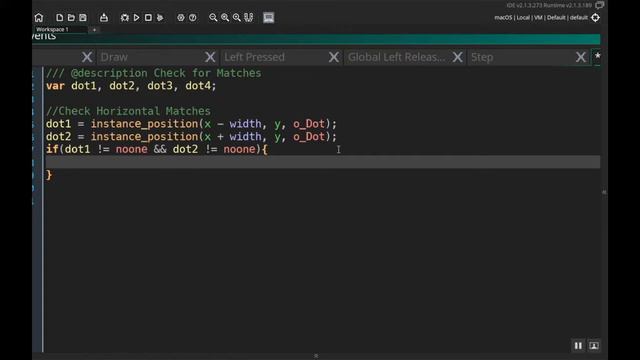Expand the bottom output panel handle
This screenshot has width=640, height=360.
pos(316,356)
